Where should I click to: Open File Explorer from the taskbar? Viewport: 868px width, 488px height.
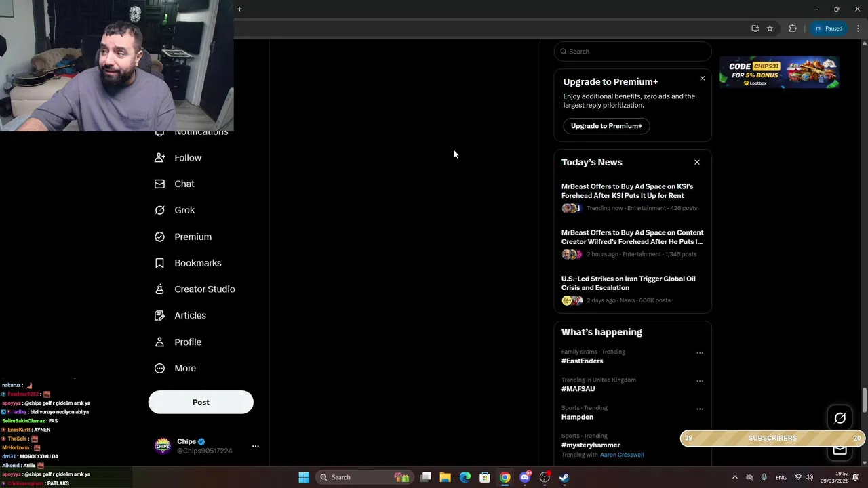click(x=445, y=477)
